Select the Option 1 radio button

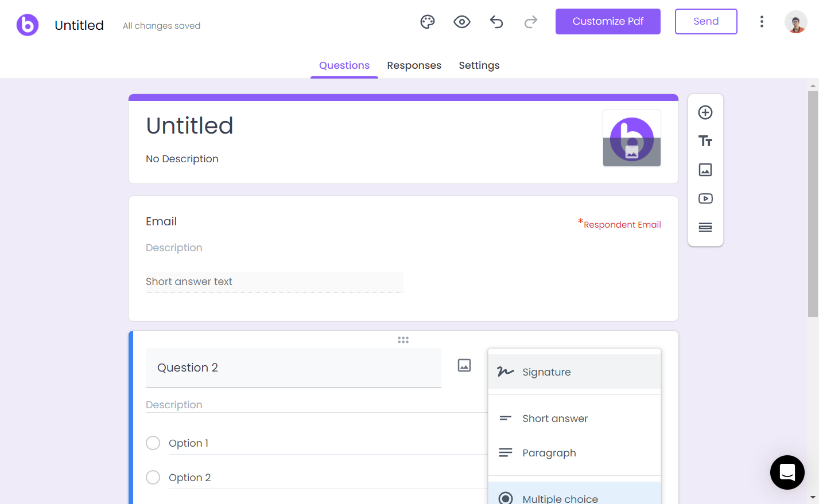click(153, 443)
